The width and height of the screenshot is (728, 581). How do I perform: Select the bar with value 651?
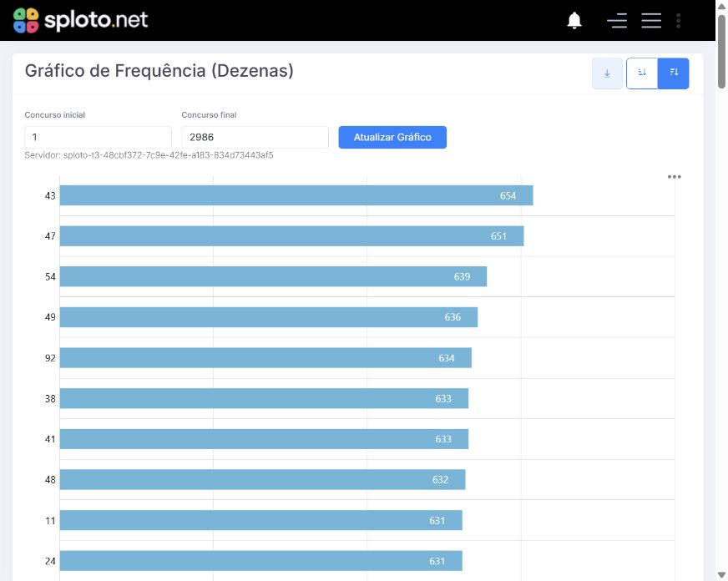tap(291, 236)
